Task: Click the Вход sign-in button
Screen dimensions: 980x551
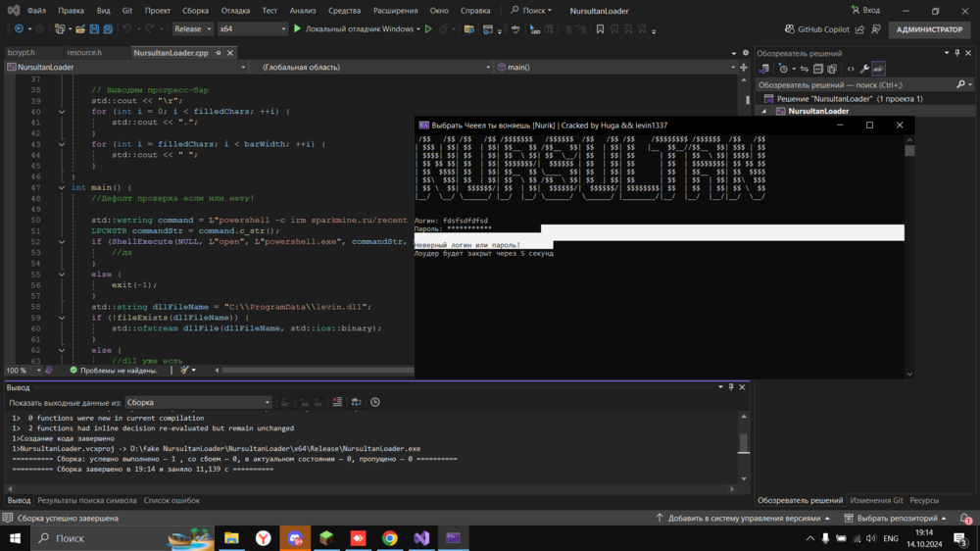Action: point(865,10)
